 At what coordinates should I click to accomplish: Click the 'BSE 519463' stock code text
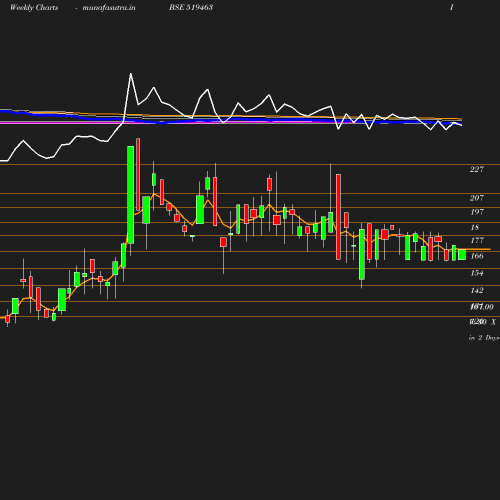click(191, 7)
